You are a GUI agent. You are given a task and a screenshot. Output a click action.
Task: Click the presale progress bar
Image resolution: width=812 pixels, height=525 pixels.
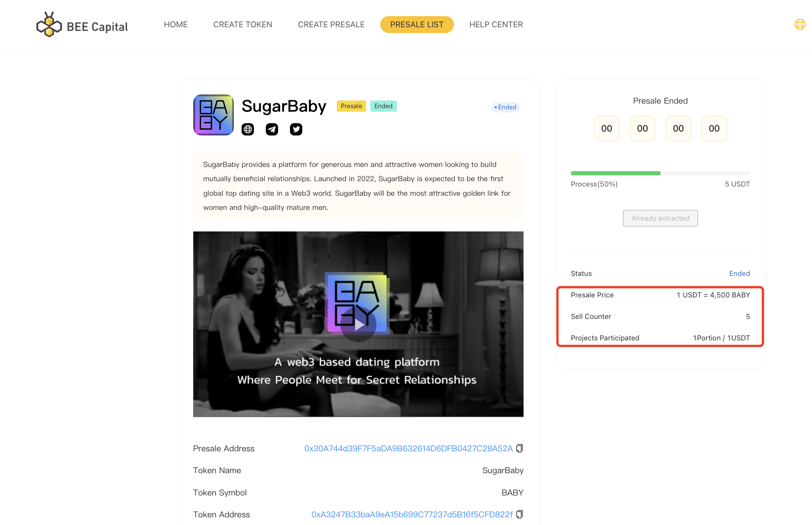coord(660,173)
